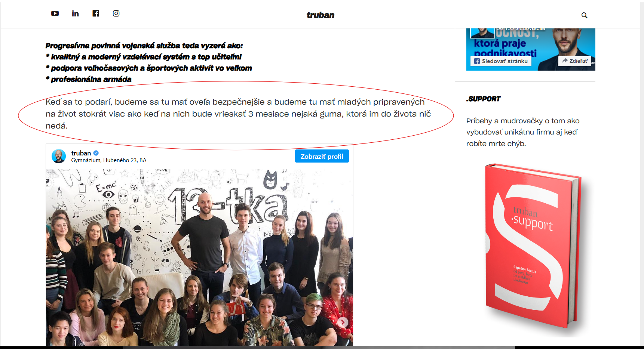This screenshot has width=644, height=349.
Task: Open the .SUPPORT sidebar heading
Action: click(x=483, y=99)
